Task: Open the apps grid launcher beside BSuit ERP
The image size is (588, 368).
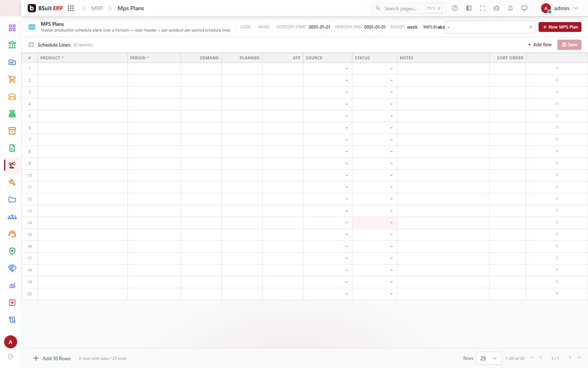Action: pyautogui.click(x=71, y=8)
